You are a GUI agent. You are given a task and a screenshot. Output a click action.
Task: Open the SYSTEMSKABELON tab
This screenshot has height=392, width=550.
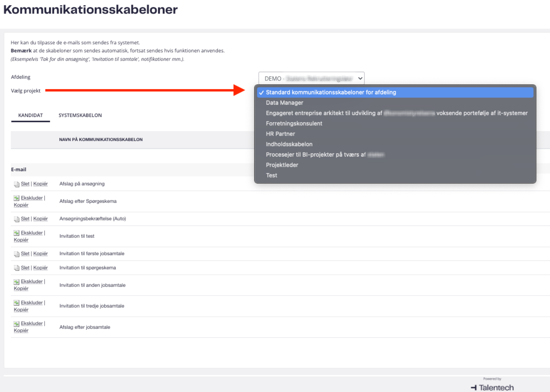(x=80, y=115)
